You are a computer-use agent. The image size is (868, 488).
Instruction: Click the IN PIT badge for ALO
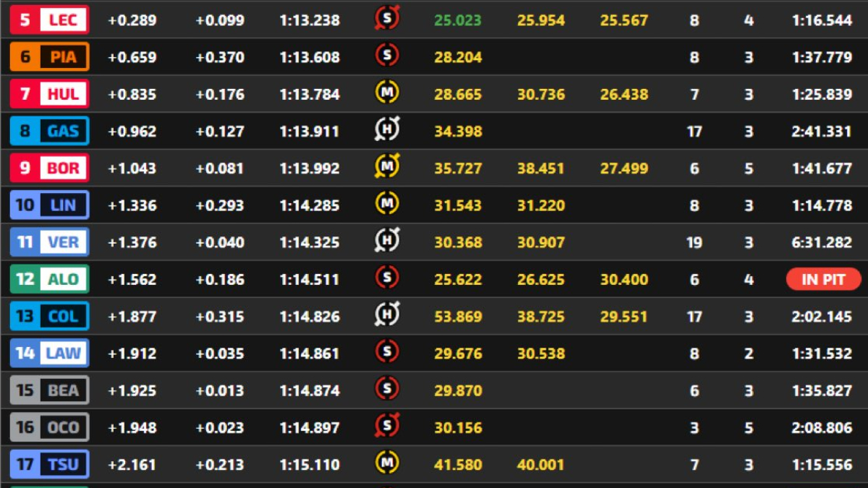824,279
